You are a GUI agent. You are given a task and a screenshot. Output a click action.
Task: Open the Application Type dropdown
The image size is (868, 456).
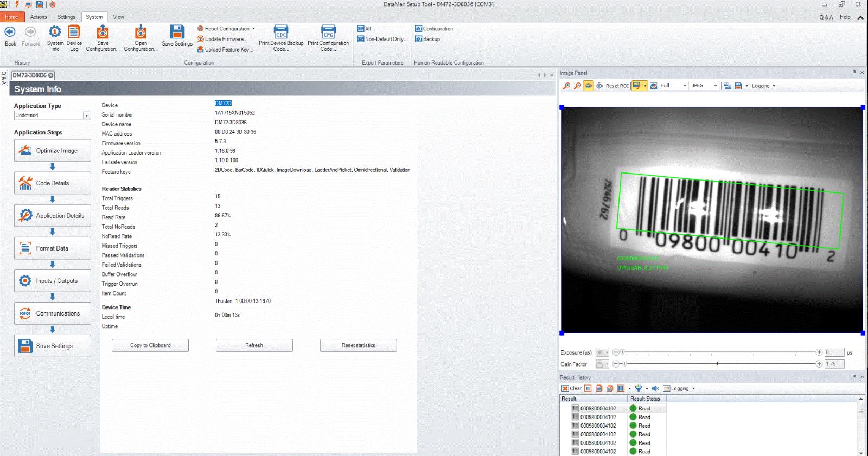click(x=86, y=115)
